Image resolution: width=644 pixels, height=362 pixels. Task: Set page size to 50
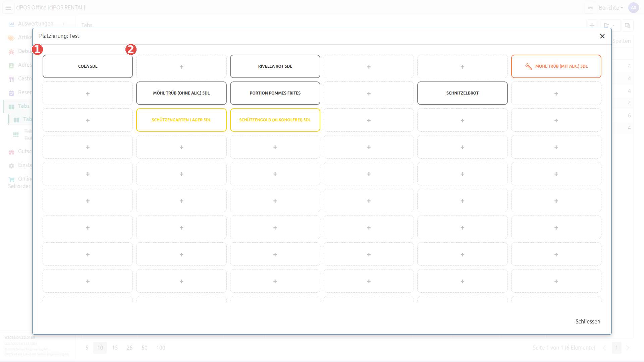coord(145,348)
